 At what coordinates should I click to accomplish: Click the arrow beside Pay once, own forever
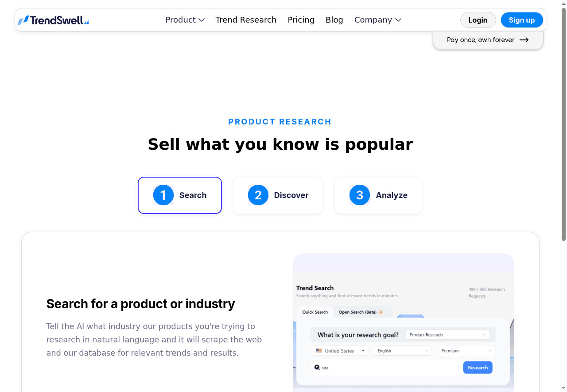coord(524,40)
